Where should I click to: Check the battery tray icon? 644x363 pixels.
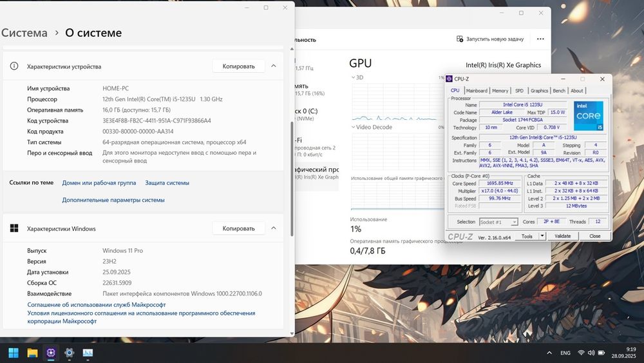click(601, 353)
